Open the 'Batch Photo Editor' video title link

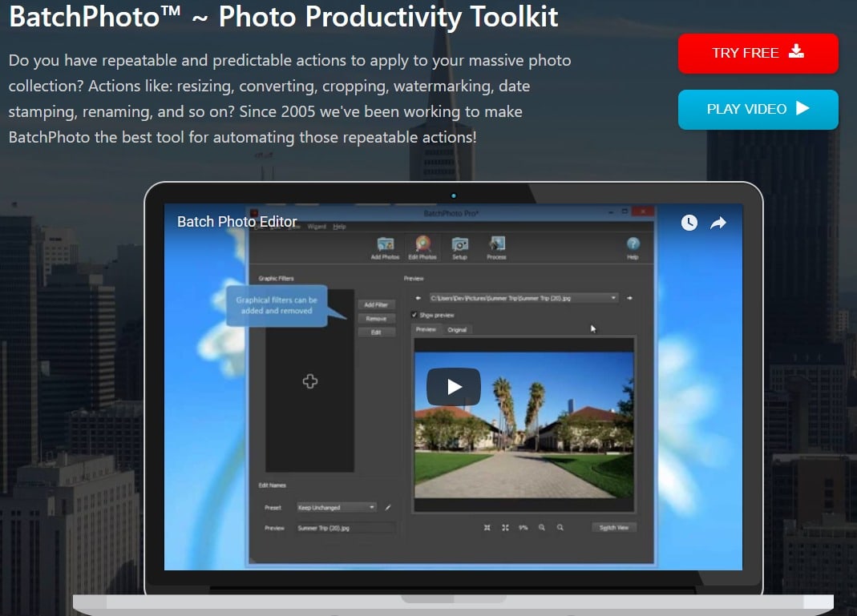click(236, 221)
